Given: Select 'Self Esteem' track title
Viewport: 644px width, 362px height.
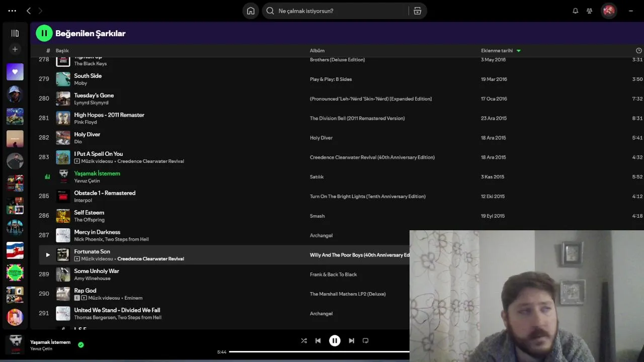Looking at the screenshot, I should tap(89, 213).
